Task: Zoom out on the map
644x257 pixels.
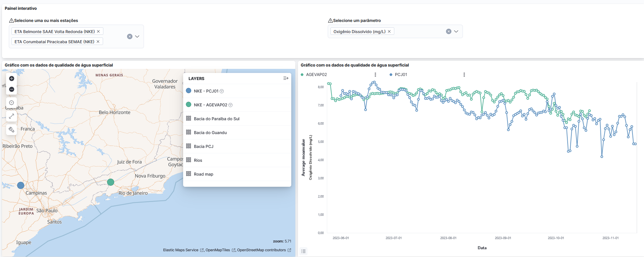Action: click(11, 89)
